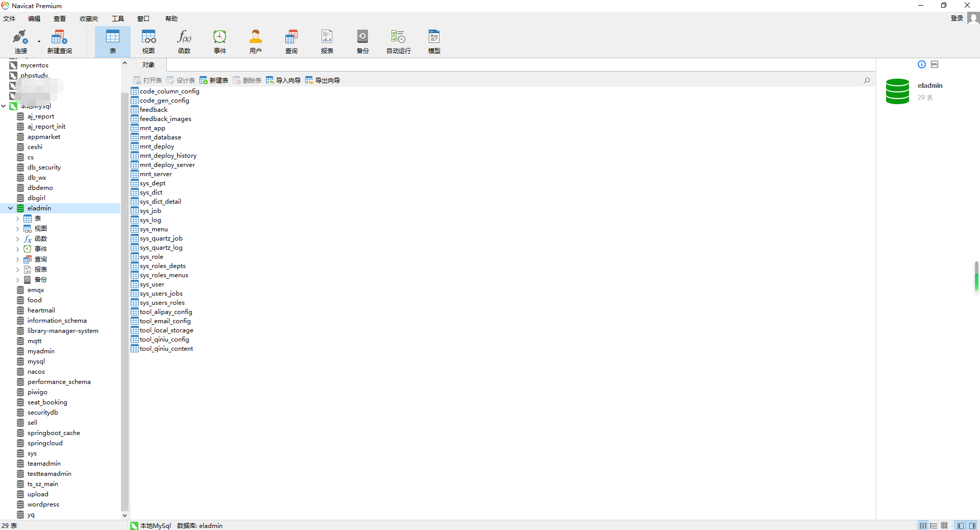Expand the 表 node under eladmin

click(x=17, y=219)
